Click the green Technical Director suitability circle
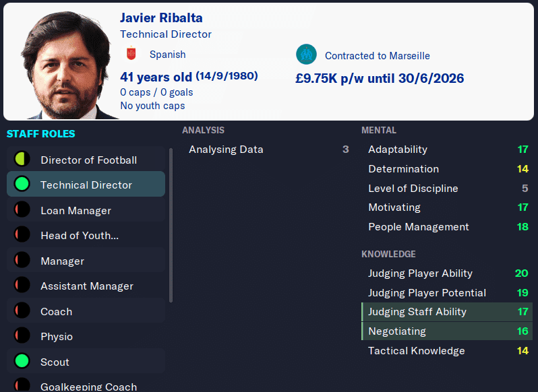Image resolution: width=538 pixels, height=392 pixels. coord(22,185)
